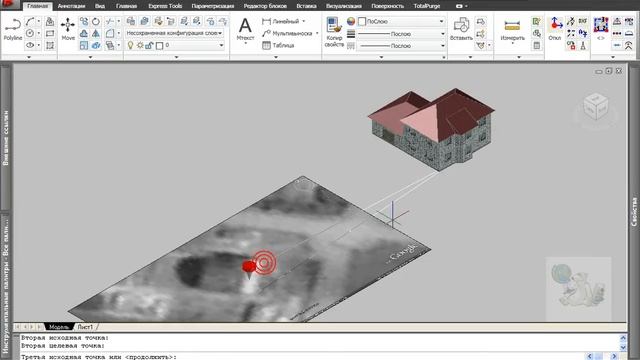Viewport: 640px width, 360px height.
Task: Open the Layer Properties icon
Action: pos(131,21)
